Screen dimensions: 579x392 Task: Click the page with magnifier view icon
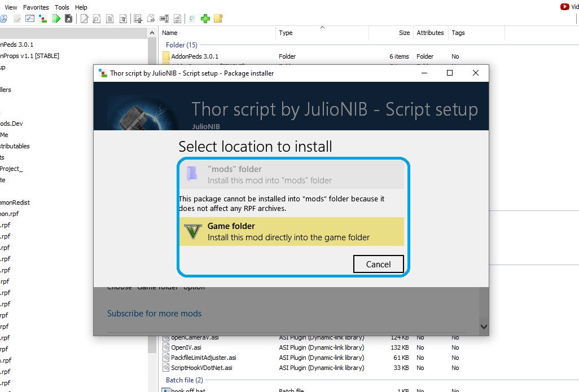97,19
